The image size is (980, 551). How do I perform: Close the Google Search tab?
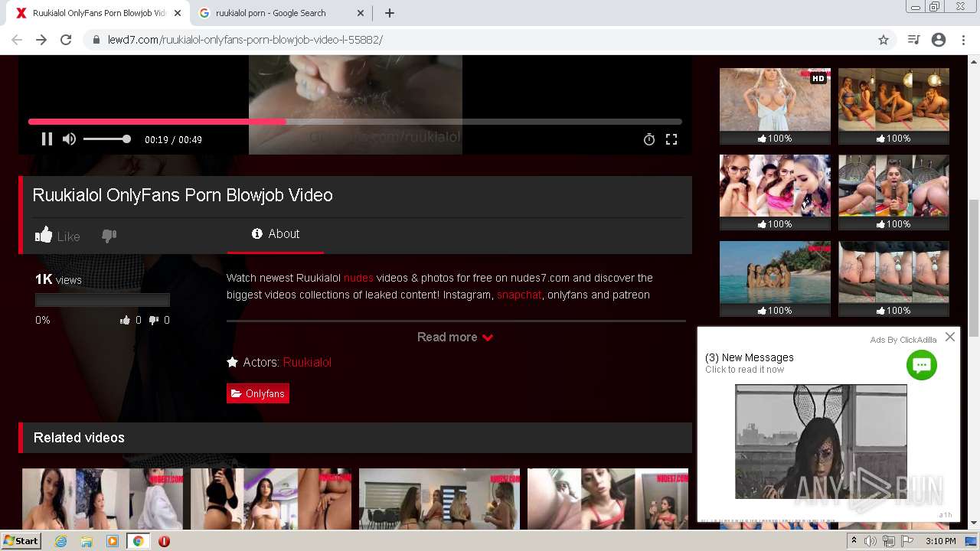pos(361,13)
